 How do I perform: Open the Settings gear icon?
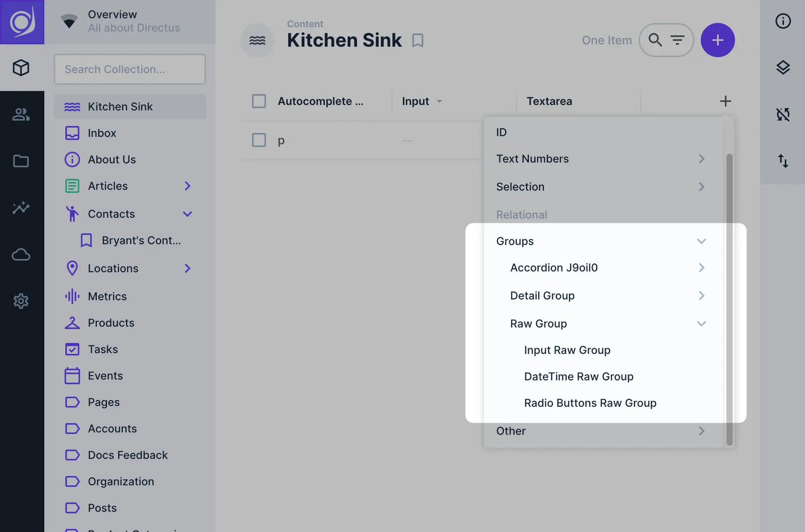pyautogui.click(x=21, y=301)
